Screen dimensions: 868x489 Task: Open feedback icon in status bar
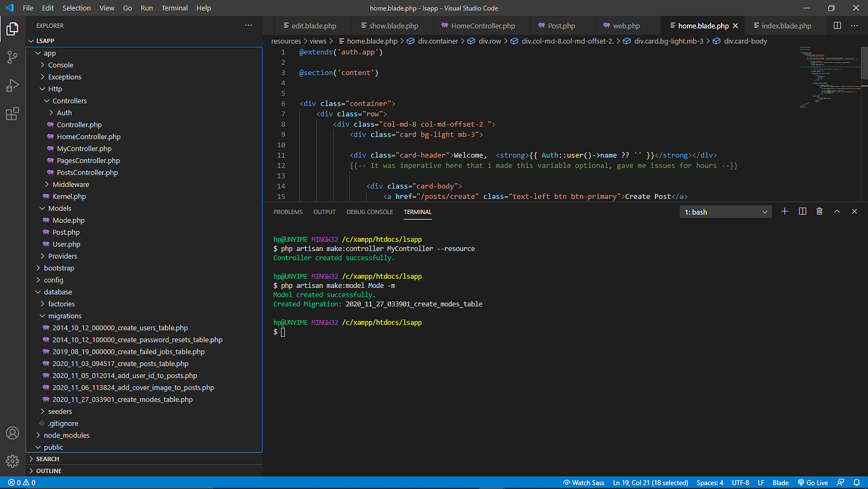tap(841, 483)
